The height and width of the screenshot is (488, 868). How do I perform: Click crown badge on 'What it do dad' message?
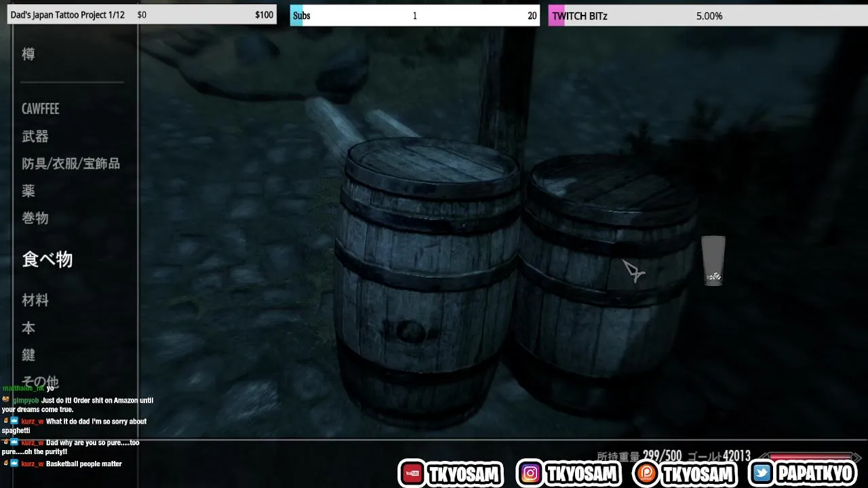click(x=14, y=421)
